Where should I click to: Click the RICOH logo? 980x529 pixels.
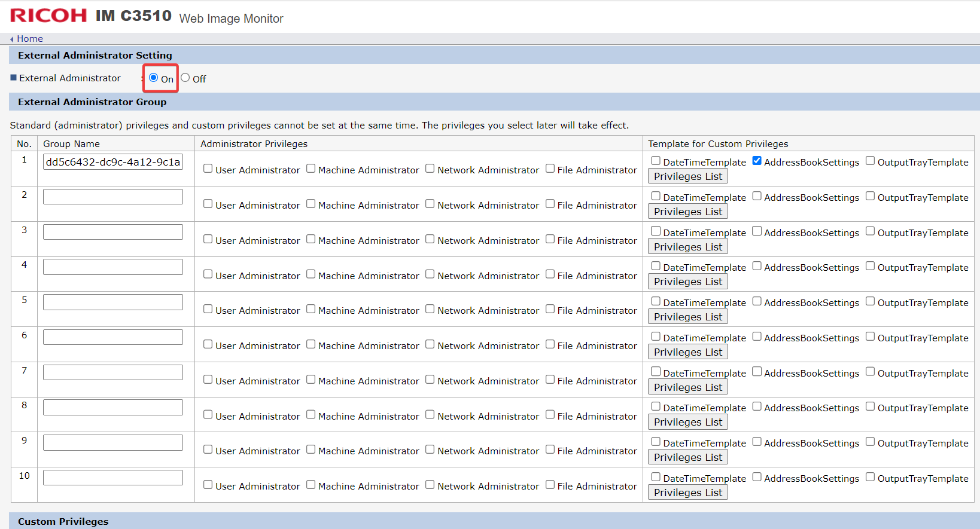pos(48,16)
